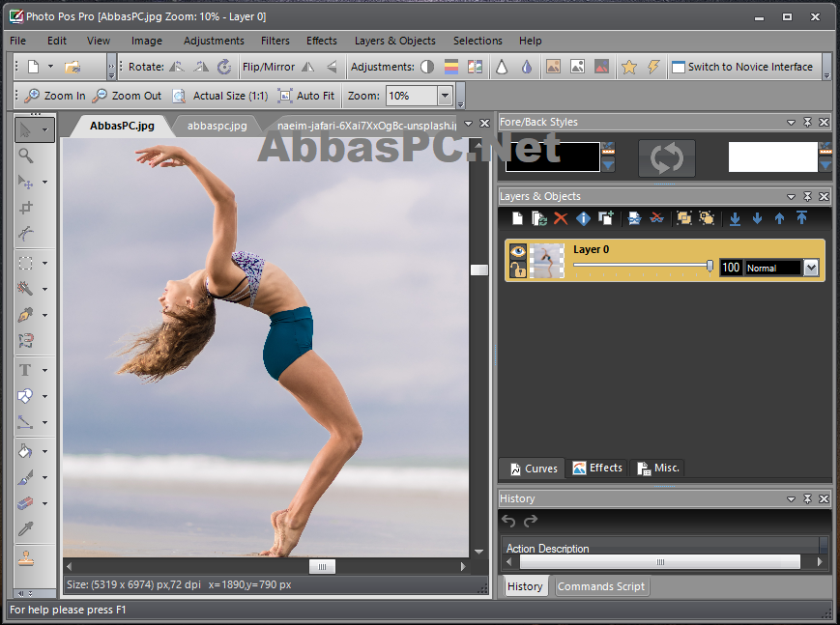Screen dimensions: 840x625
Task: Click the gold star toolbar icon
Action: (x=629, y=67)
